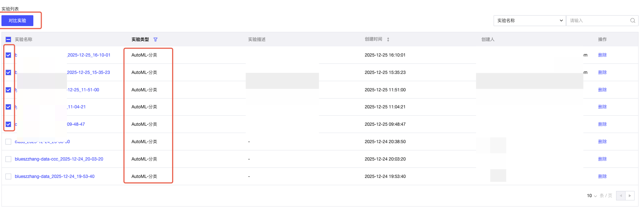The height and width of the screenshot is (212, 644).
Task: Open the experiment link ending 2025-12-25_15-35-23
Action: pos(88,72)
